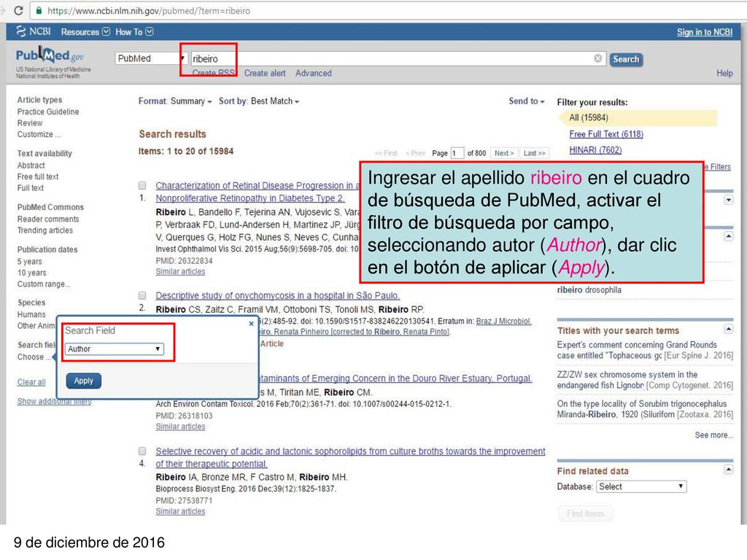The width and height of the screenshot is (747, 560).
Task: Open the Author search field dropdown
Action: coord(115,349)
